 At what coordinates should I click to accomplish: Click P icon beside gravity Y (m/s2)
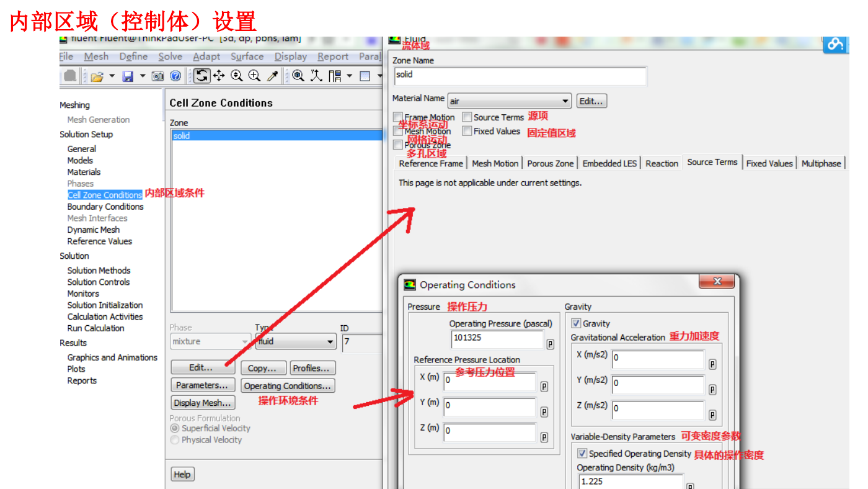[712, 390]
